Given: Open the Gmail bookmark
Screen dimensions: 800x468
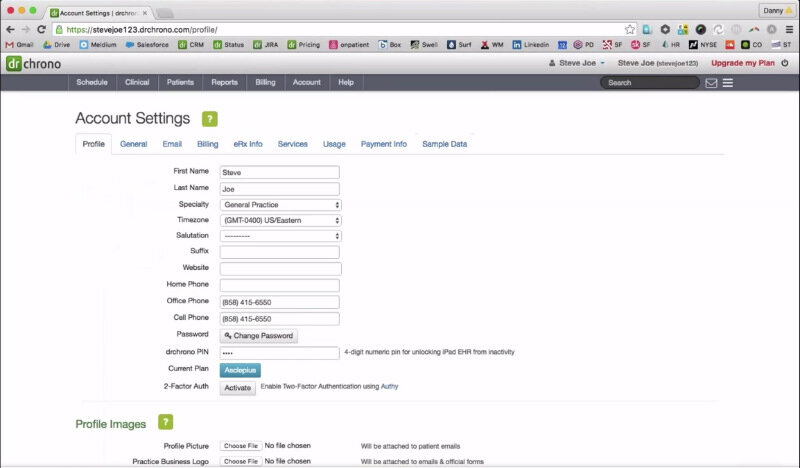Looking at the screenshot, I should [x=19, y=45].
